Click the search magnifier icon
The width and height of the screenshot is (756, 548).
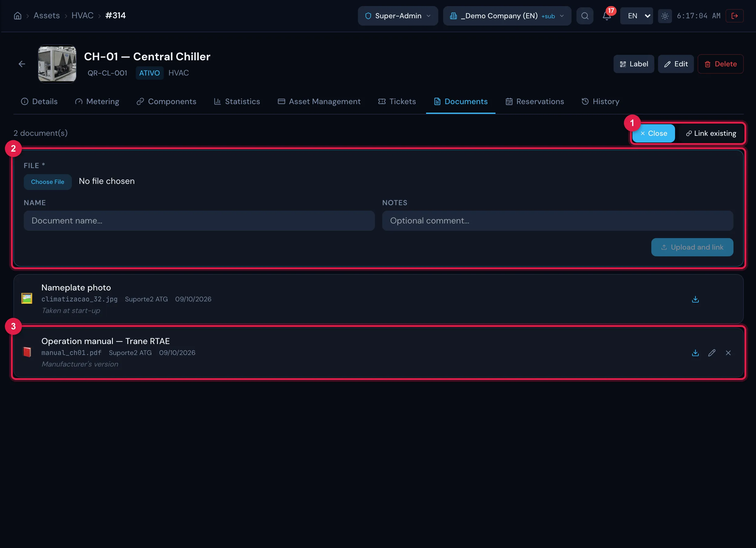coord(585,16)
